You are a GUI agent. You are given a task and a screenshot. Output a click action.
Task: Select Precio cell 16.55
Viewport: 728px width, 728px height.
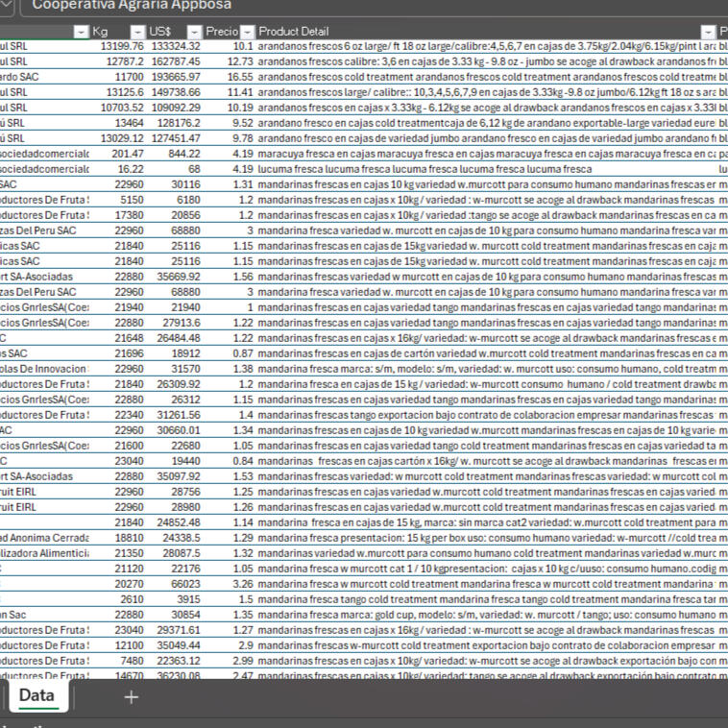pyautogui.click(x=230, y=77)
